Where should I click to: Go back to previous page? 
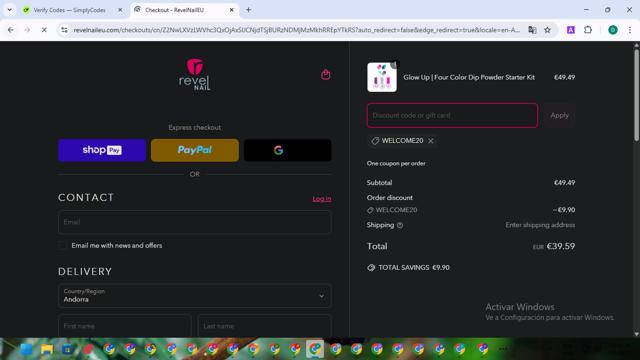pos(11,30)
